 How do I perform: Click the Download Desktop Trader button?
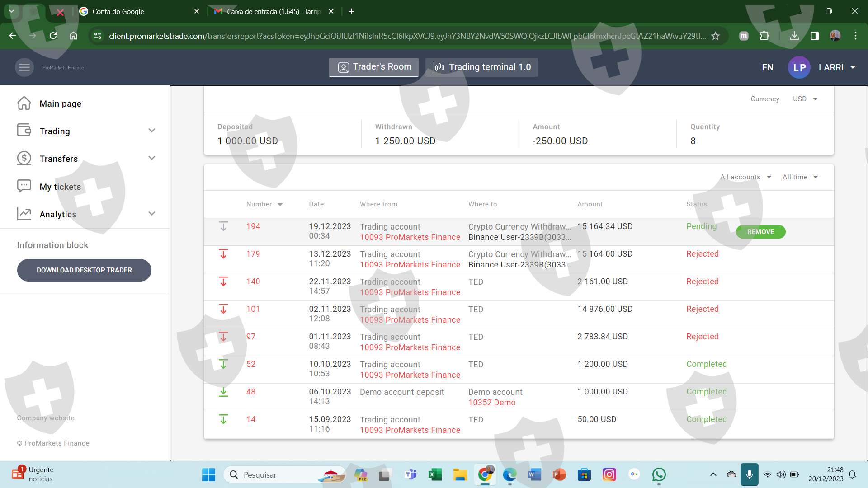click(84, 270)
